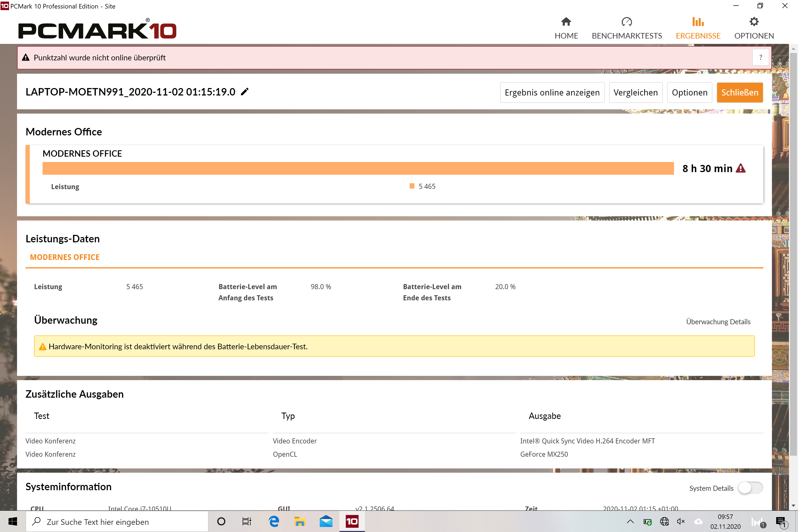Open the Überwachung Details link
Image resolution: width=798 pixels, height=532 pixels.
[x=718, y=322]
